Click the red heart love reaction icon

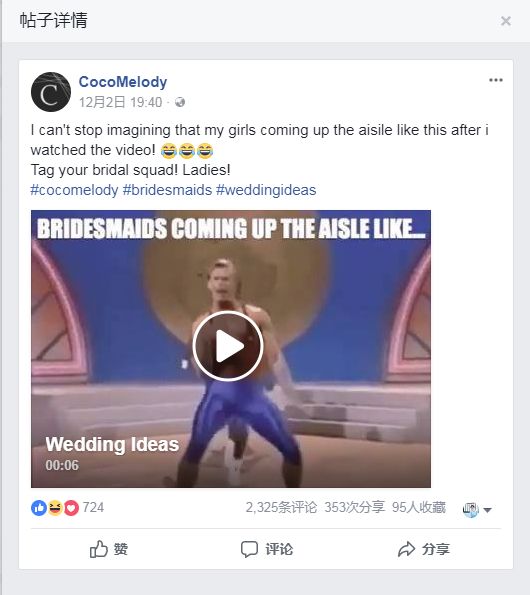tap(71, 508)
